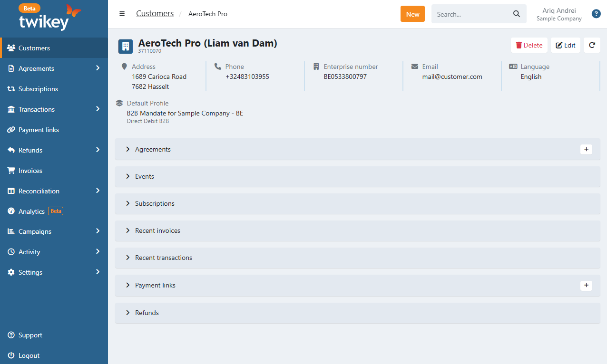Viewport: 607px width, 364px height.
Task: Click the hamburger menu icon
Action: tap(122, 14)
